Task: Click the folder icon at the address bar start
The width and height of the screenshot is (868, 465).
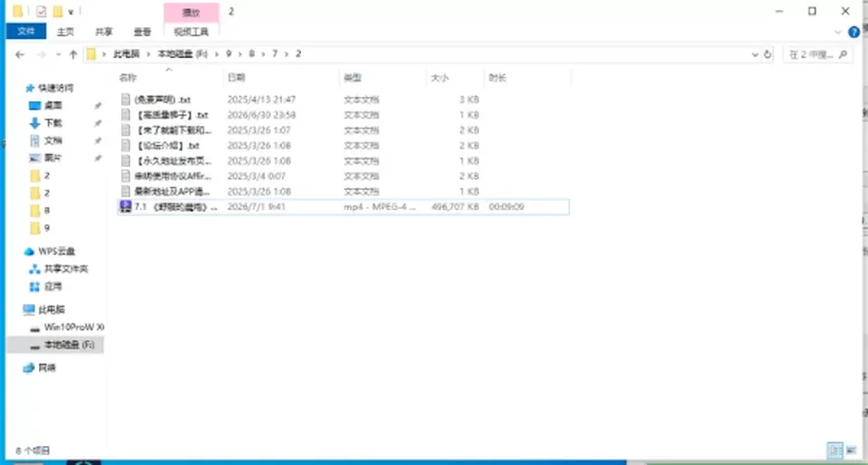Action: pos(91,53)
